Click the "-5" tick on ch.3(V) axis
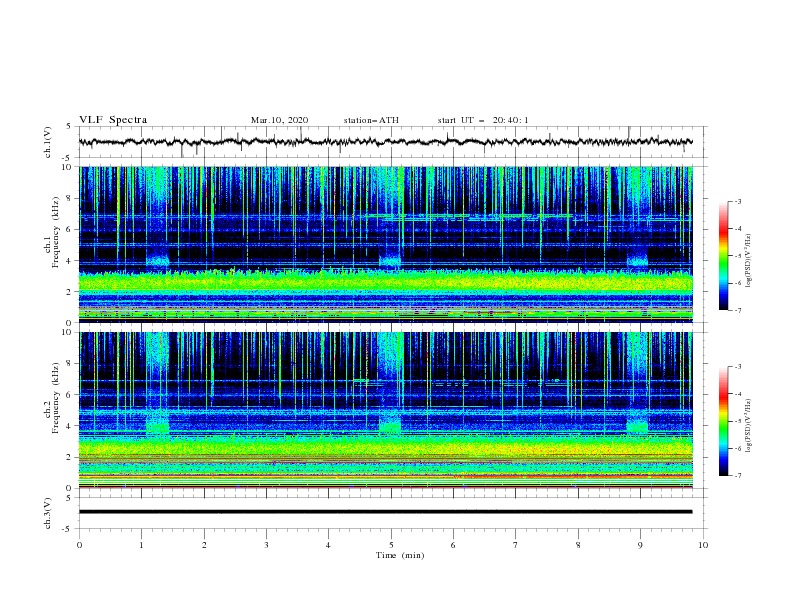The width and height of the screenshot is (792, 612). (68, 529)
